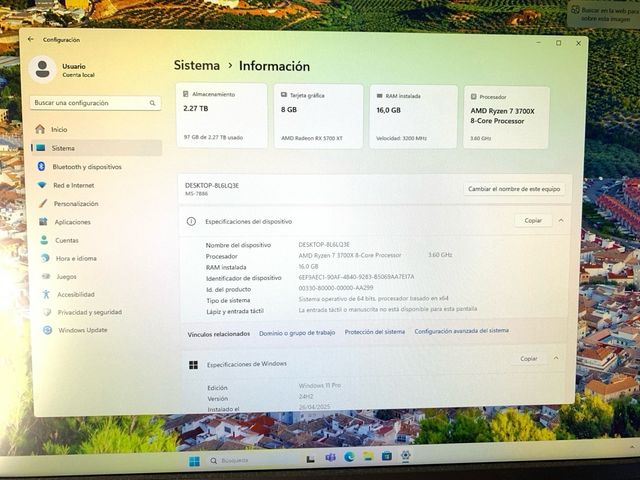Open Microsoft Store on the taskbar
Screen dimensions: 640x480
pos(387,456)
